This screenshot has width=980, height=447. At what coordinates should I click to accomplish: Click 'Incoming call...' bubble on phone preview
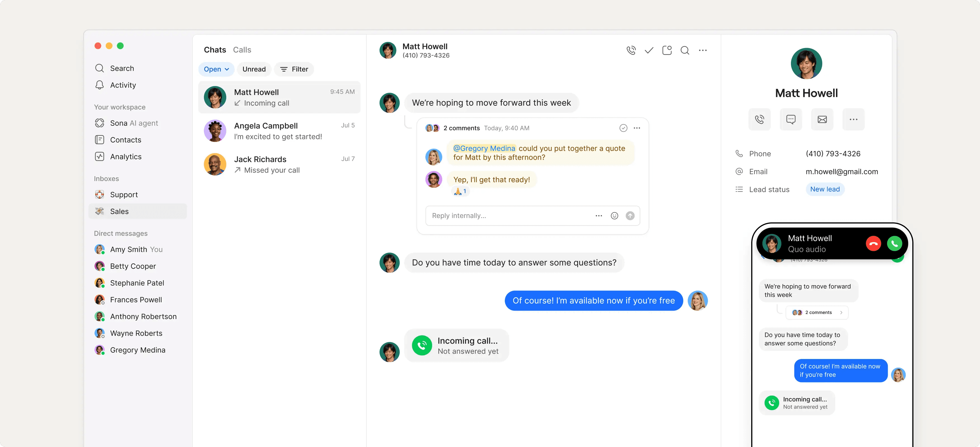point(797,403)
